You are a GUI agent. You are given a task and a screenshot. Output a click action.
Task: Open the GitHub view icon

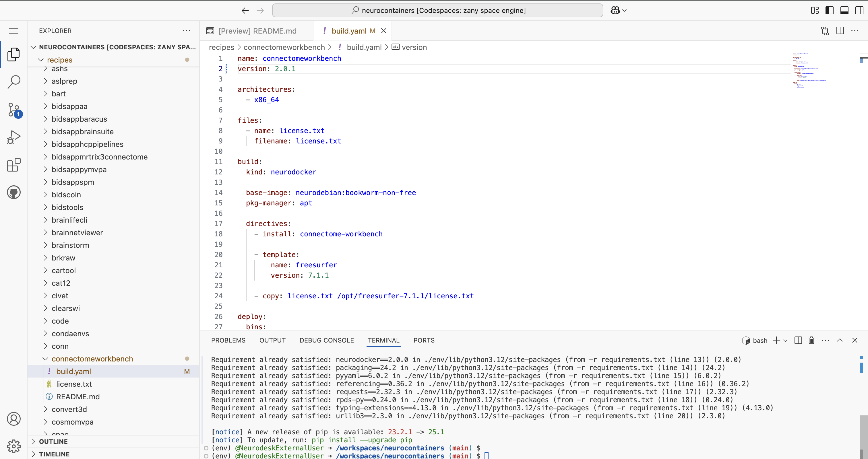14,192
